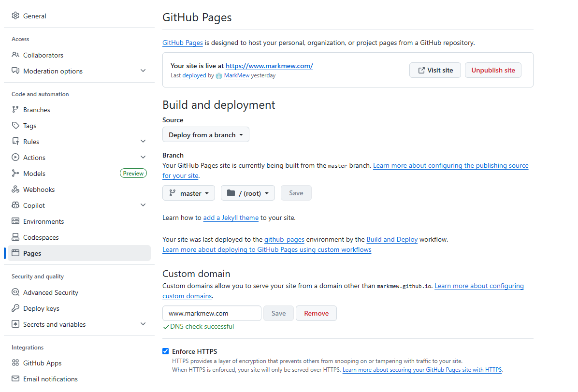Open Webhooks settings
This screenshot has height=392, width=578.
pyautogui.click(x=79, y=189)
